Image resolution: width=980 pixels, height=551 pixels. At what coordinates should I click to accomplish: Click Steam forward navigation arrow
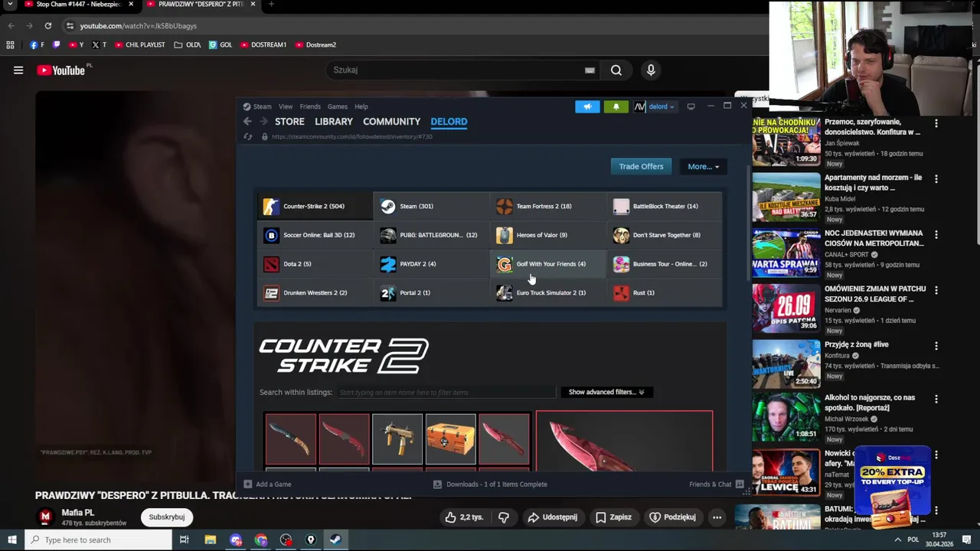pyautogui.click(x=263, y=122)
